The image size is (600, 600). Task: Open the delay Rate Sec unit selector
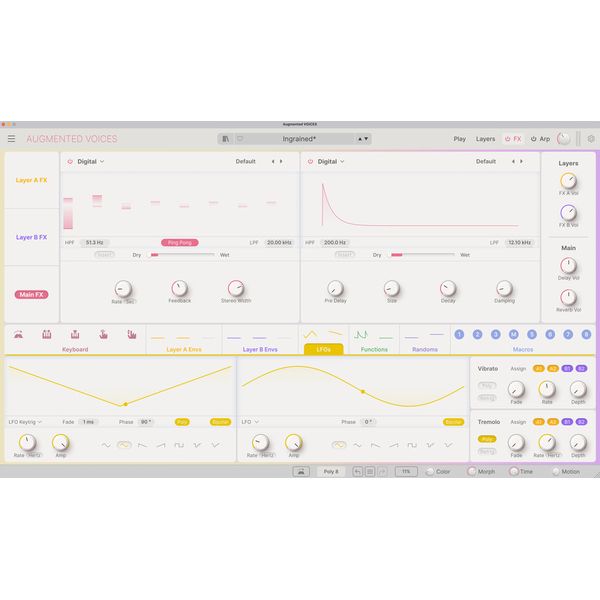(129, 302)
